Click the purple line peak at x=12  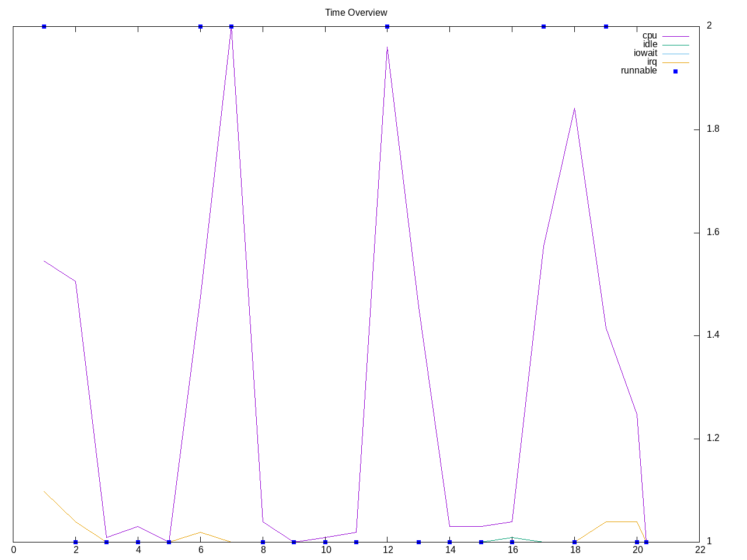(387, 47)
